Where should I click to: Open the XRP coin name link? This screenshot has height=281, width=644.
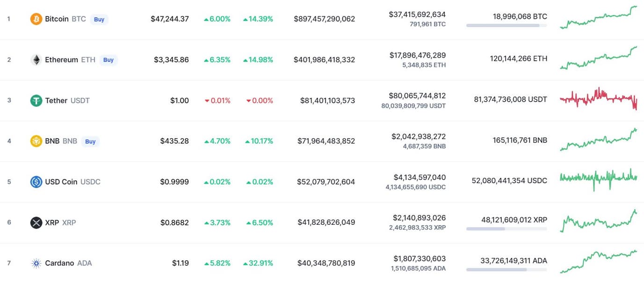tap(52, 222)
